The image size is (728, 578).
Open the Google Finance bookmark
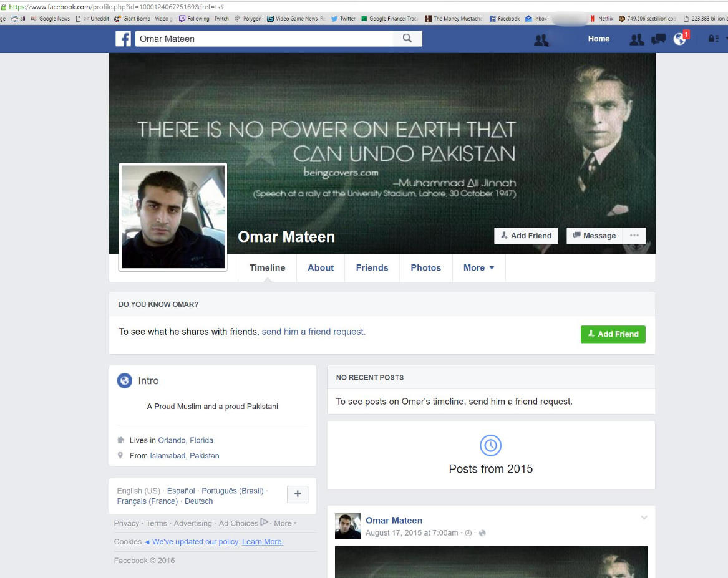pyautogui.click(x=389, y=19)
